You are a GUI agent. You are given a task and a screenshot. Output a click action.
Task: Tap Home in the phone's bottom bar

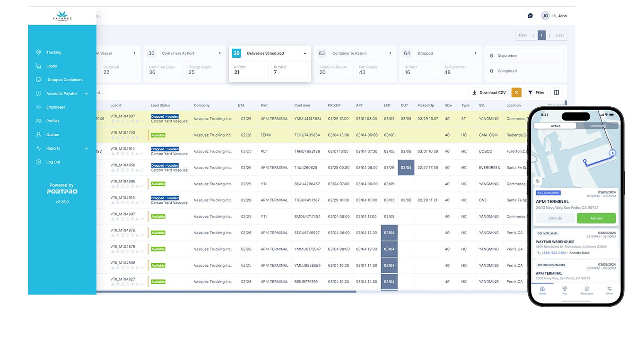click(x=542, y=290)
